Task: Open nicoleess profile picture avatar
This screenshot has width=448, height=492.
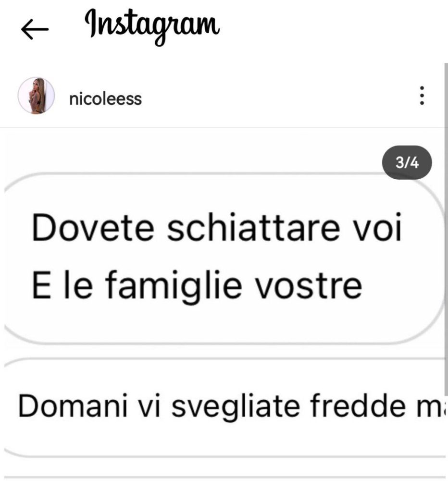Action: (x=36, y=96)
